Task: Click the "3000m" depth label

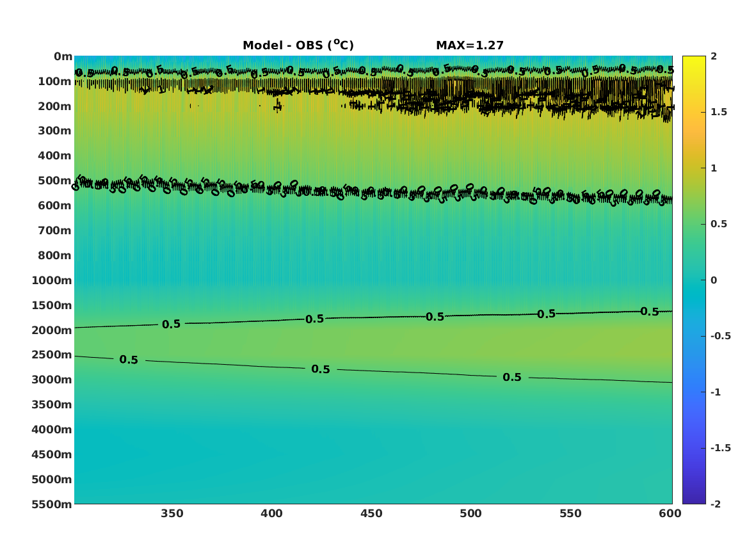Action: tap(52, 380)
